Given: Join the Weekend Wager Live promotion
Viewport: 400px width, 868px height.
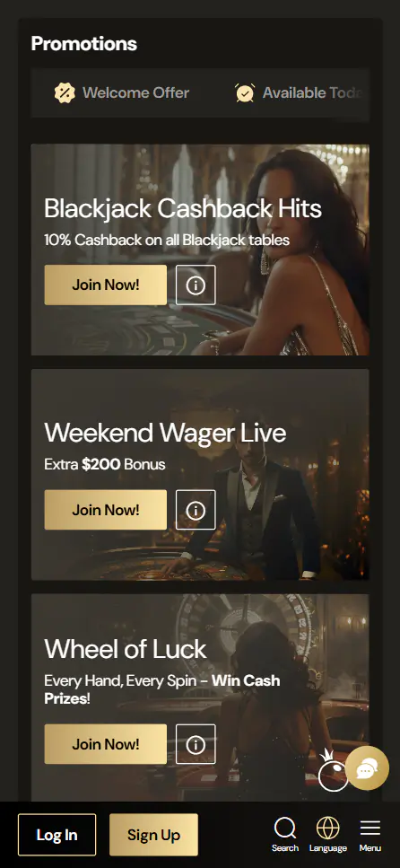Looking at the screenshot, I should 106,510.
